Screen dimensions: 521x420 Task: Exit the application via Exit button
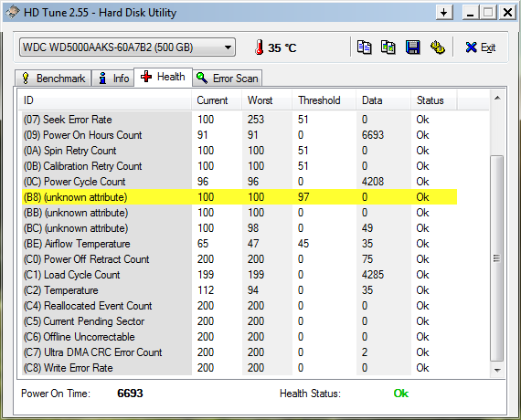[481, 47]
